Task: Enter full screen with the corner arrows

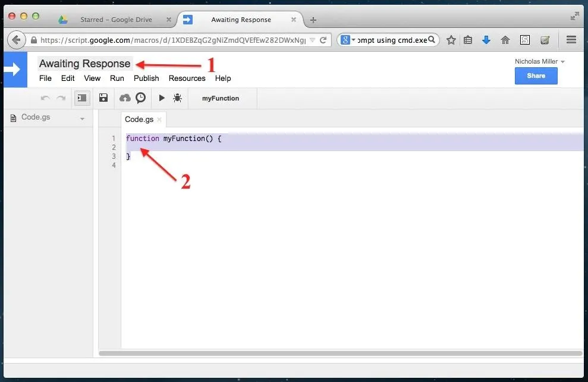Action: [574, 16]
